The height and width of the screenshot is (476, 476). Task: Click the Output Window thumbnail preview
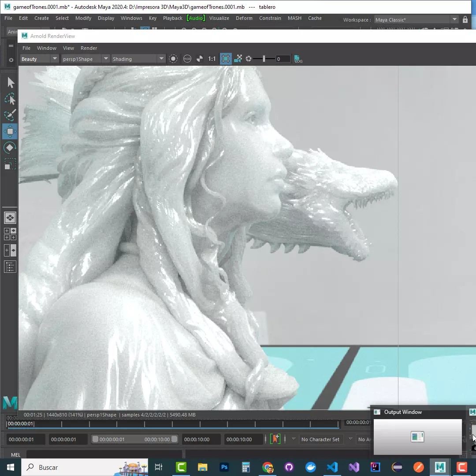(x=417, y=436)
